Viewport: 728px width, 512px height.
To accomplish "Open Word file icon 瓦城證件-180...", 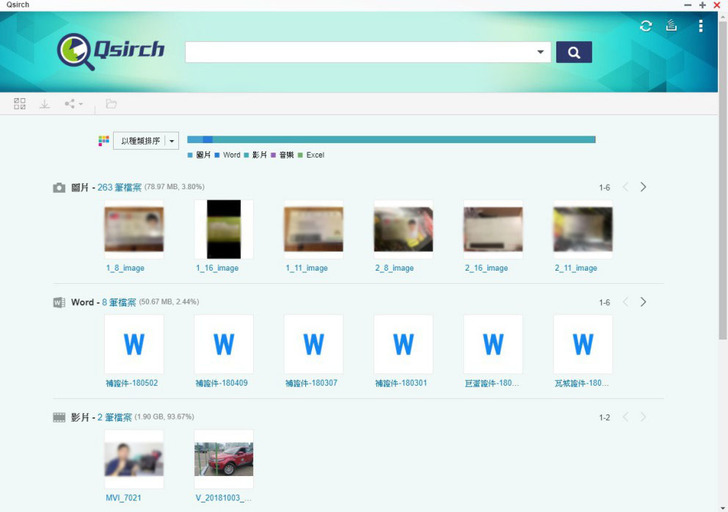I will 583,344.
